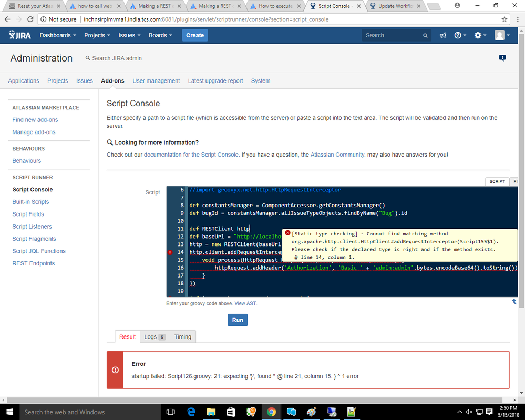Open documentation for the Script Console
525x420 pixels.
tap(191, 155)
